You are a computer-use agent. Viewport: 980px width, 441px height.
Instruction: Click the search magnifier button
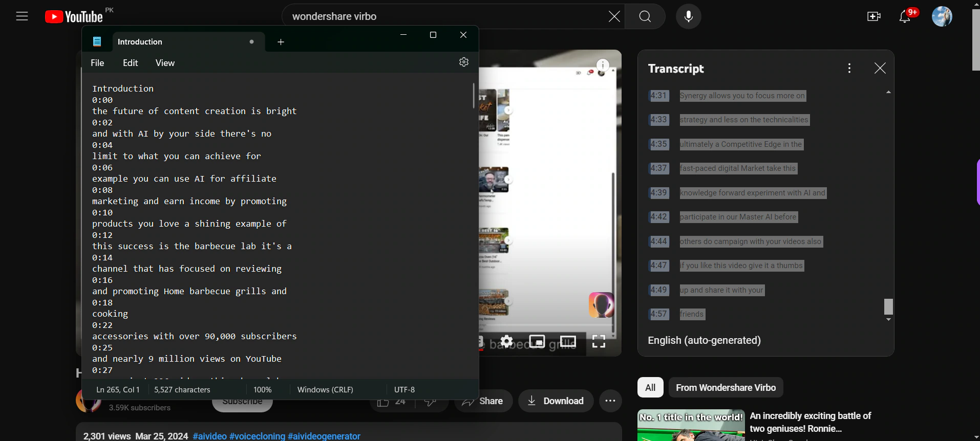(x=645, y=16)
